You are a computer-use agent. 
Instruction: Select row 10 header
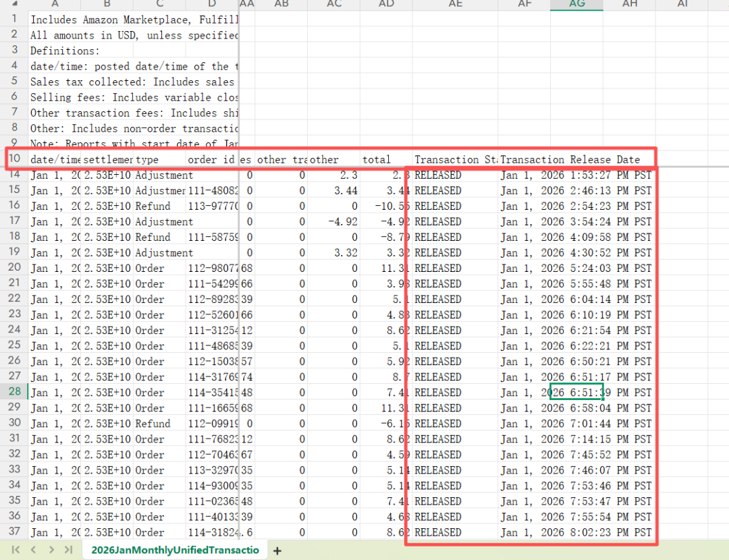14,159
